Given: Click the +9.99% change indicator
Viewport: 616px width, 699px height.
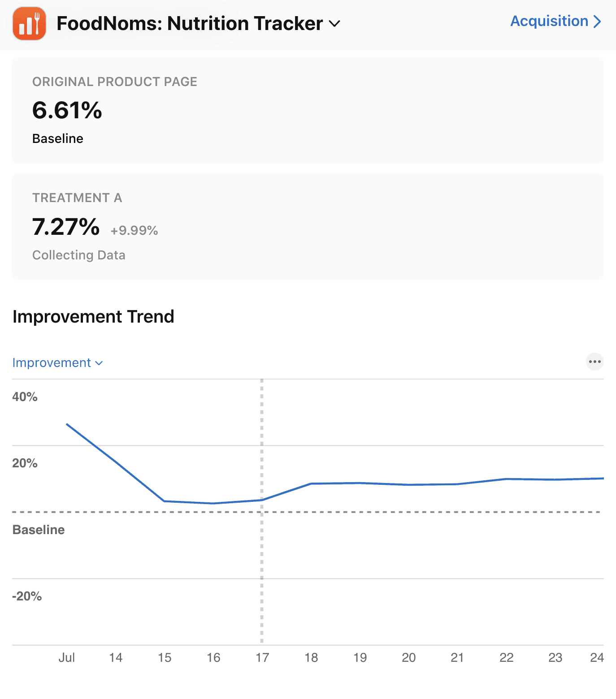Looking at the screenshot, I should pos(134,230).
